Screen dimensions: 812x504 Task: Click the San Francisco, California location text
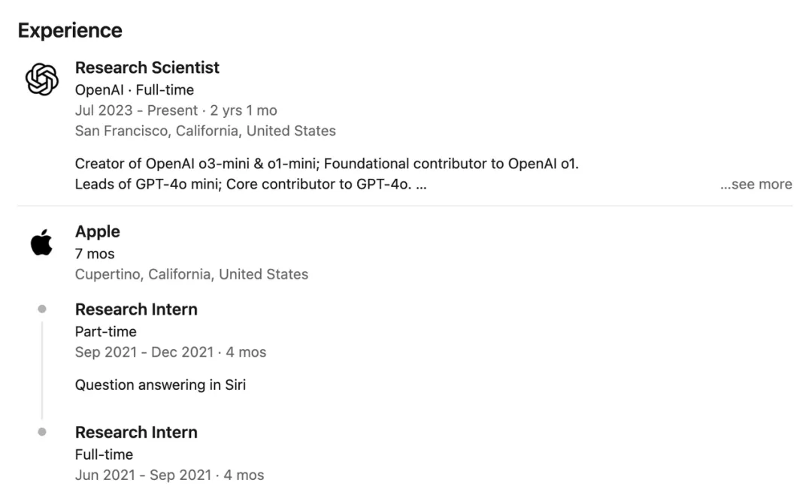[x=205, y=131]
